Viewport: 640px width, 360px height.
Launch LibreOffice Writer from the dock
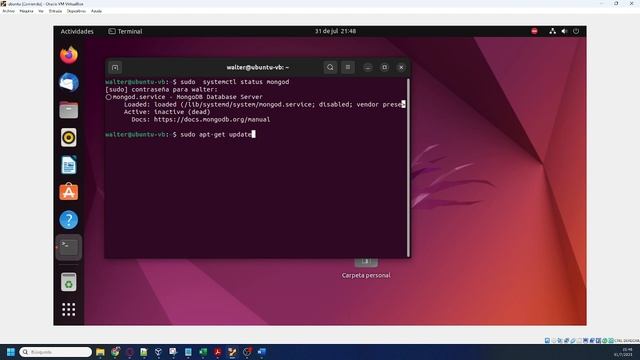pyautogui.click(x=69, y=165)
